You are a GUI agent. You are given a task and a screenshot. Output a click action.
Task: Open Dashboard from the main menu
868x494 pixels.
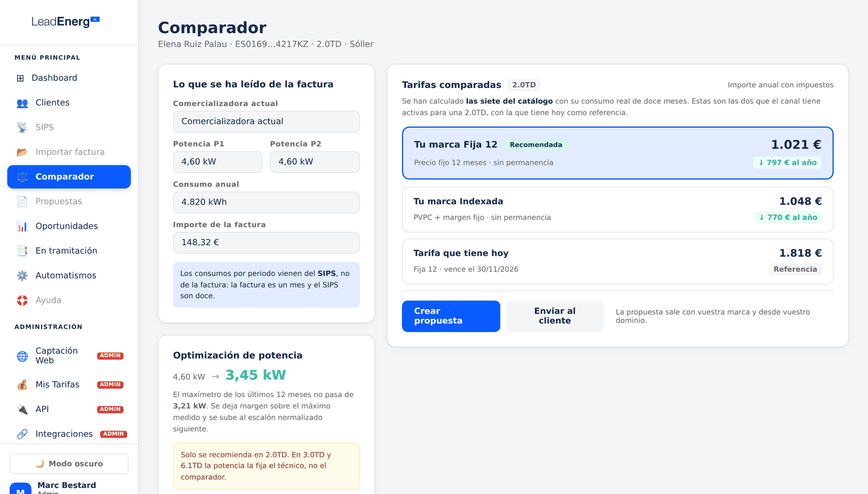[x=69, y=78]
